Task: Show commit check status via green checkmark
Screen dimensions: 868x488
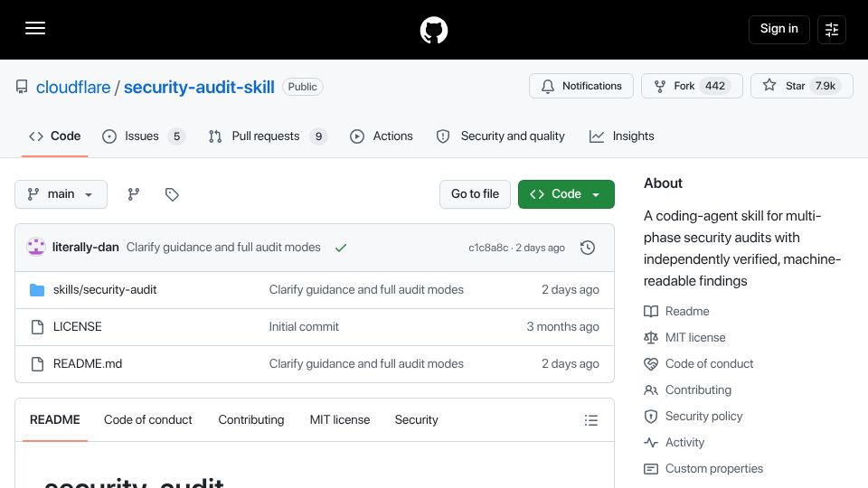Action: click(341, 248)
